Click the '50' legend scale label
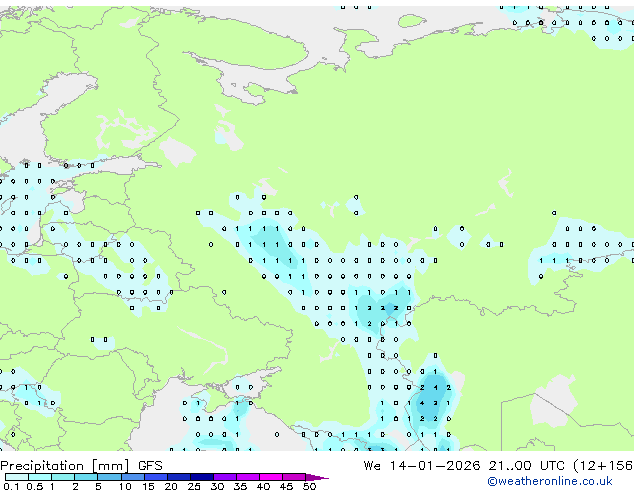The height and width of the screenshot is (490, 634). [x=309, y=486]
